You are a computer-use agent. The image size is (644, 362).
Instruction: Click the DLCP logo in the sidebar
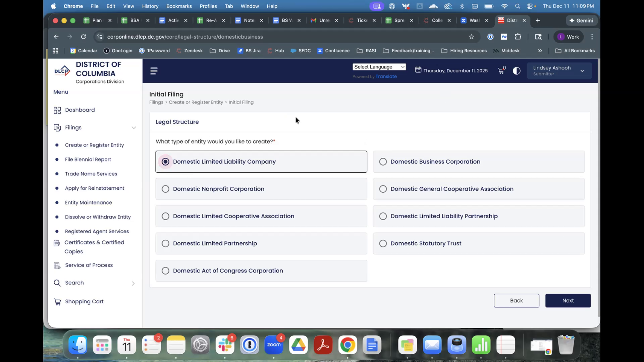click(x=62, y=71)
